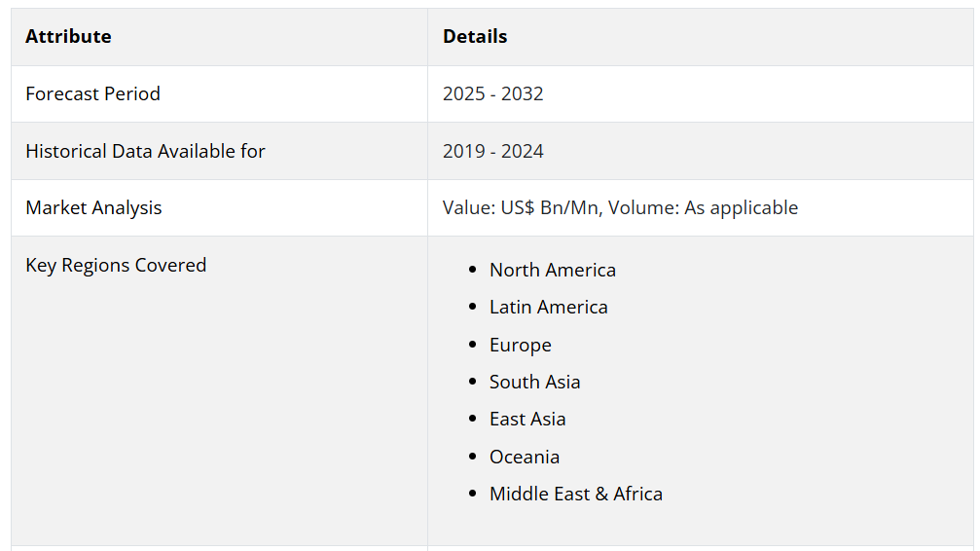Click the 2019 - 2024 historical value
The width and height of the screenshot is (980, 551).
[x=493, y=151]
